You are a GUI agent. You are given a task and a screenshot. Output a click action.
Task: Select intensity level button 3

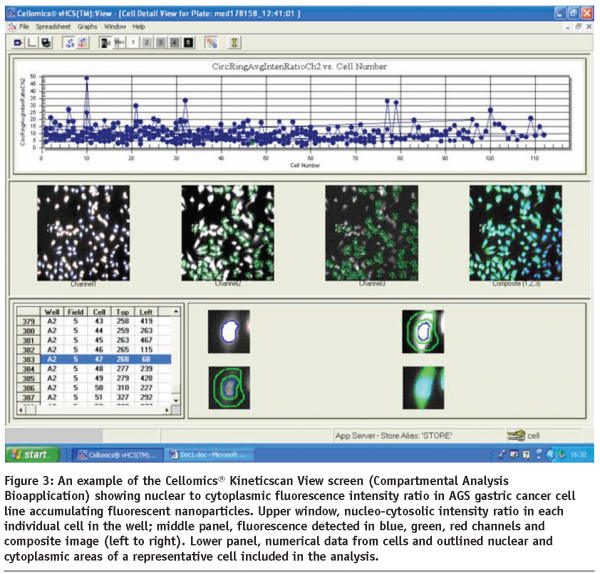tap(161, 42)
